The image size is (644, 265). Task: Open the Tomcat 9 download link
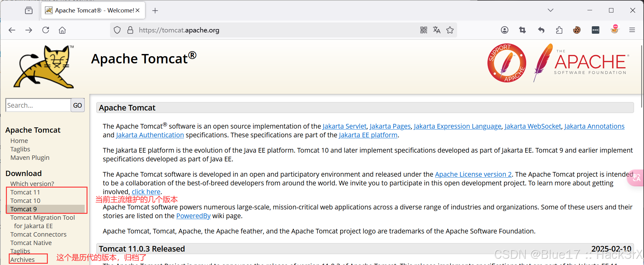[23, 209]
